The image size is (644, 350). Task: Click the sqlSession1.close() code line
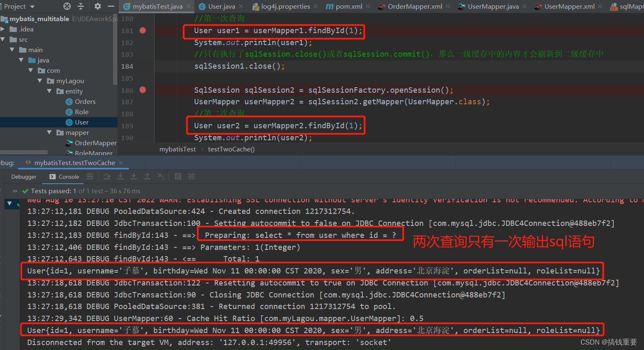coord(239,66)
